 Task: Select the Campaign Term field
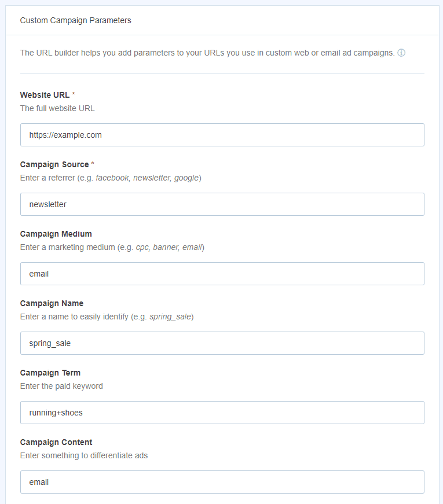(222, 413)
